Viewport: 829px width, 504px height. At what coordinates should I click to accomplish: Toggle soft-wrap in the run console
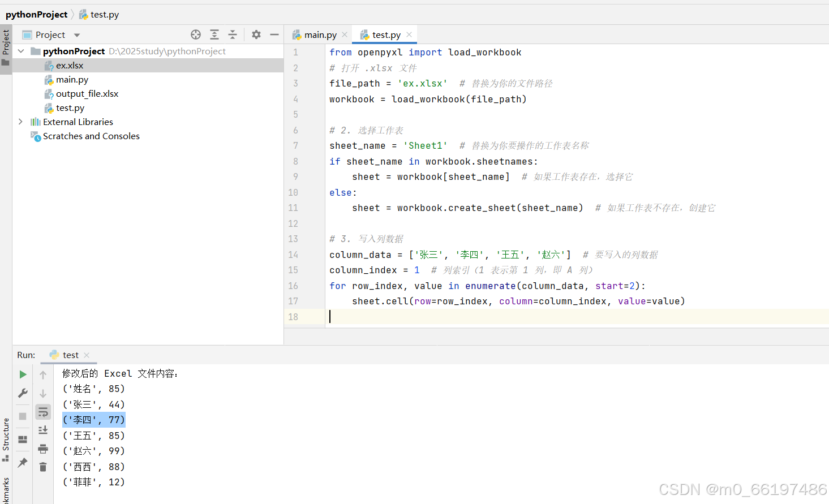tap(43, 412)
